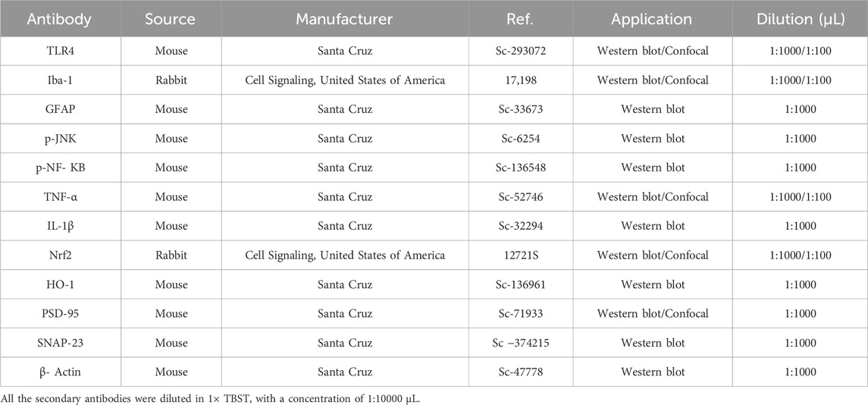Select the SNAP-23 antibody cell
868x405 pixels.
(61, 342)
